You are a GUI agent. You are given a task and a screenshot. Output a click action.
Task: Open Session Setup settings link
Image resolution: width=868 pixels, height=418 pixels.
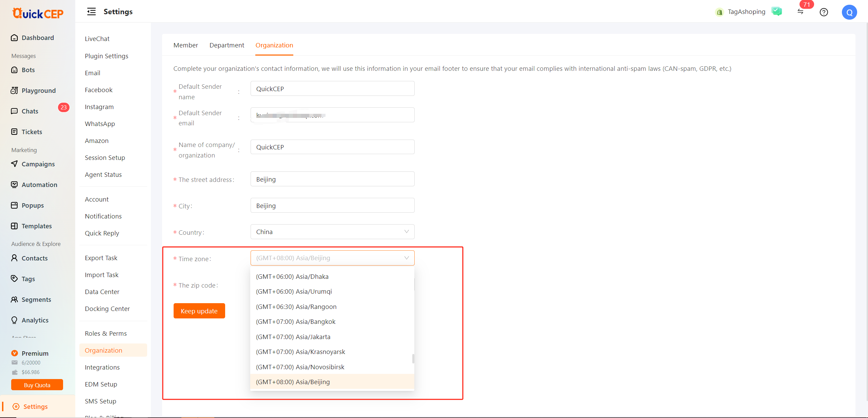pos(105,158)
